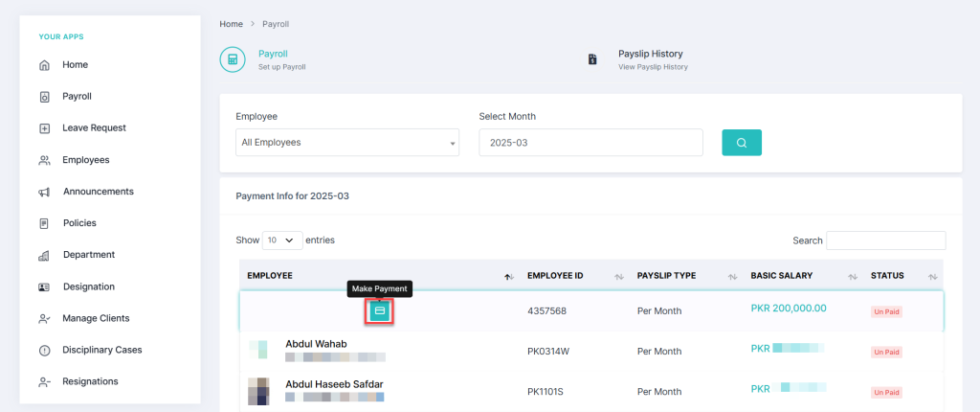Open Payroll from the sidebar menu
Screen dimensions: 980x412
tap(77, 97)
